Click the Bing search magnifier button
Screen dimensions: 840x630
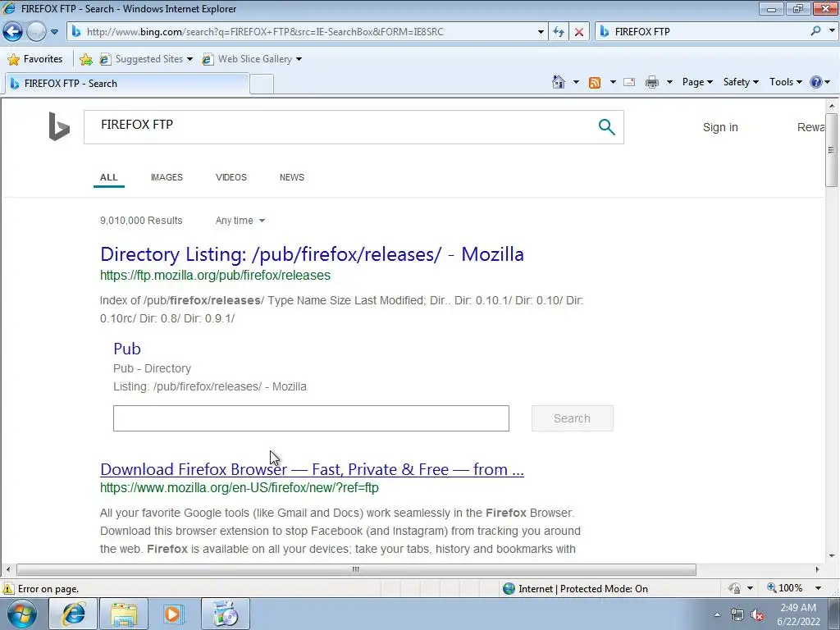pyautogui.click(x=606, y=127)
